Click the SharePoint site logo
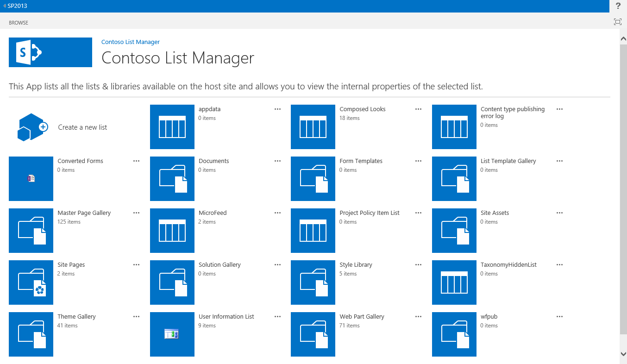The height and width of the screenshot is (364, 627). click(50, 52)
